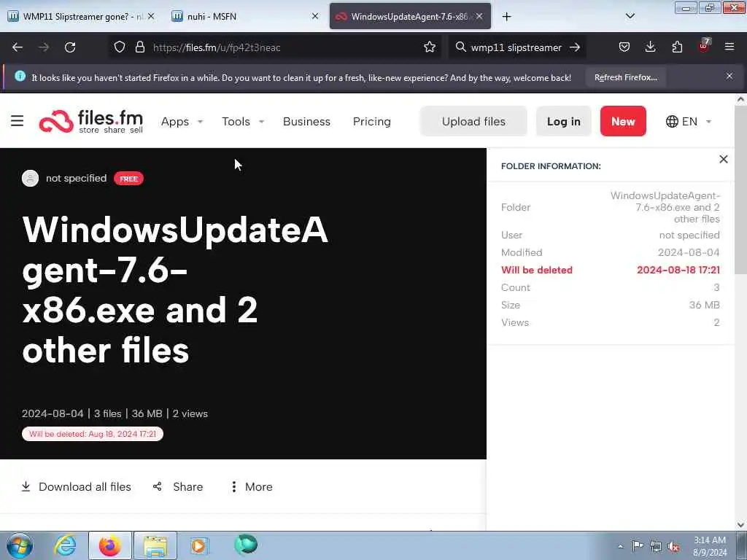Click the FREE badge next to uploader
747x560 pixels.
pos(128,179)
